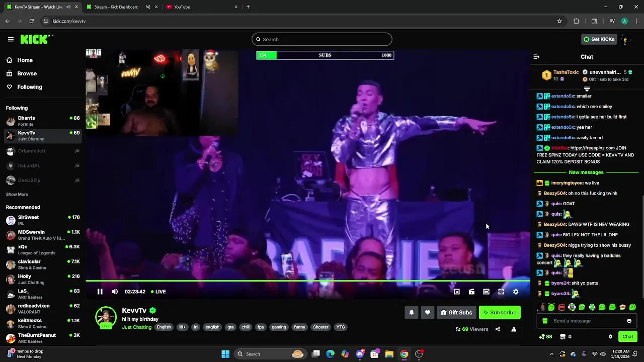
Task: Open recommended channel xQc
Action: [x=43, y=250]
